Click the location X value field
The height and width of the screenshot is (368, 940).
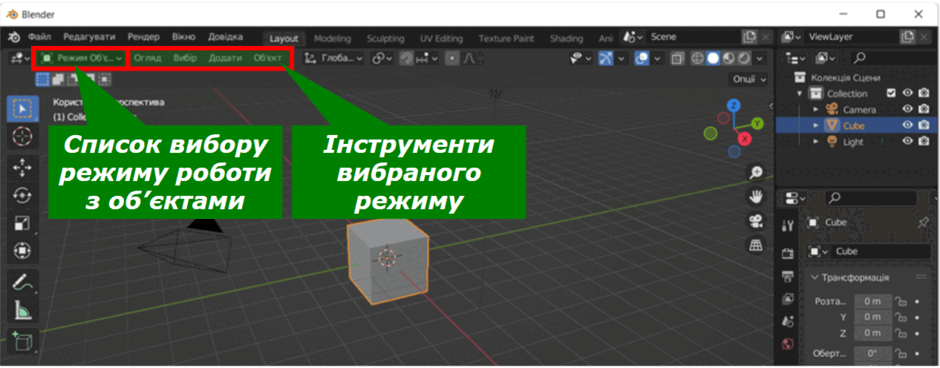(873, 301)
